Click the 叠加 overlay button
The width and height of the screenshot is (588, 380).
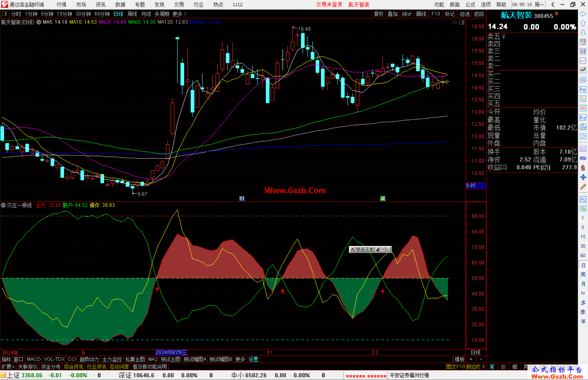393,14
